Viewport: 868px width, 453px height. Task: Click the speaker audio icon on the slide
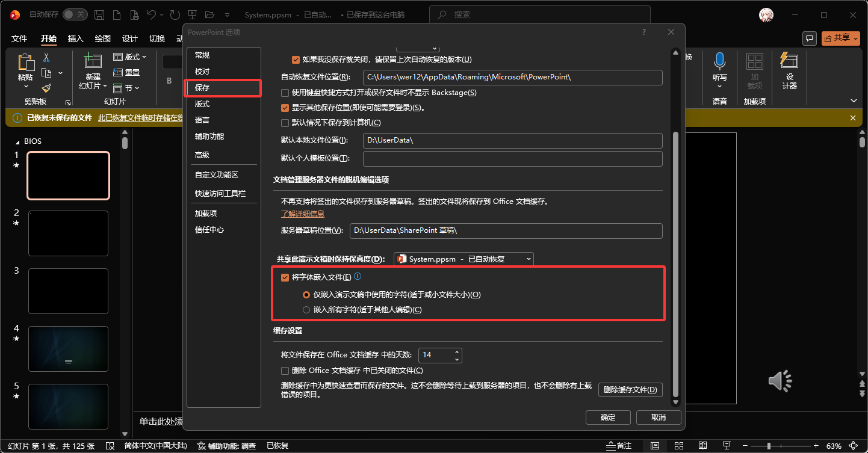click(780, 380)
